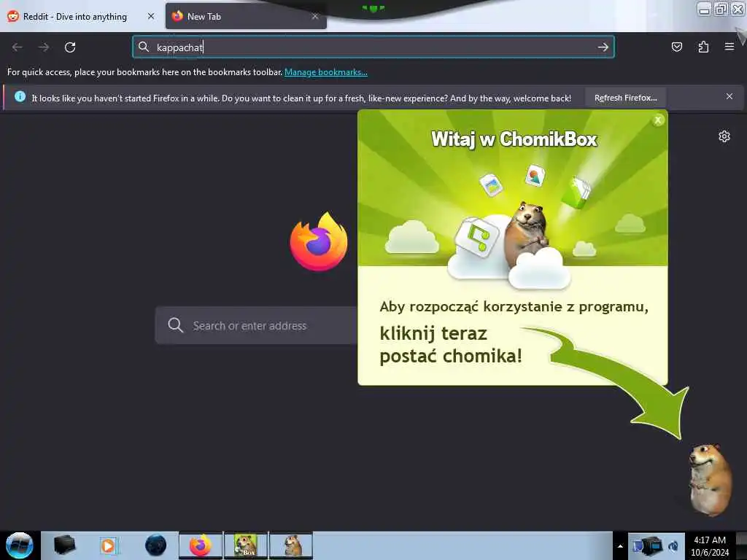Viewport: 747px width, 560px height.
Task: Click the magnifier icon in address bar
Action: 144,47
